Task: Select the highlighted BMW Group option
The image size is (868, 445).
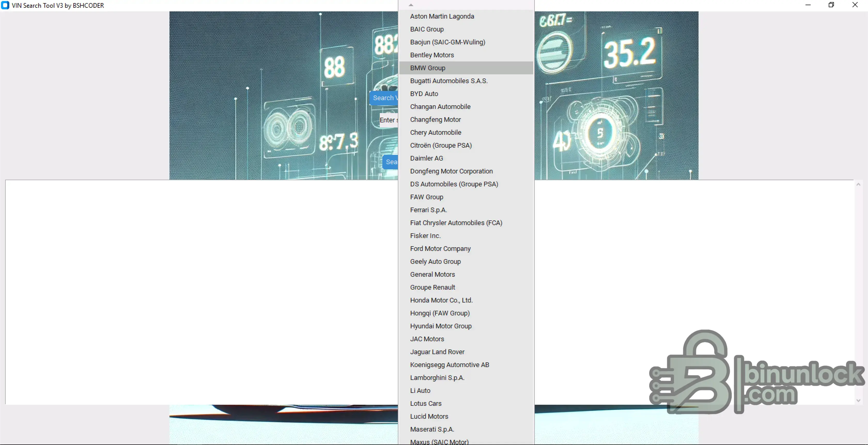Action: 466,68
